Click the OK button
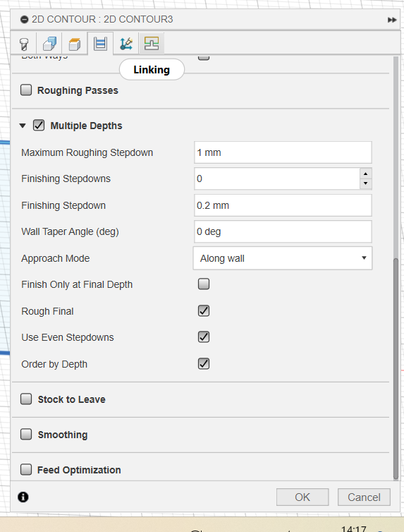 pyautogui.click(x=302, y=497)
